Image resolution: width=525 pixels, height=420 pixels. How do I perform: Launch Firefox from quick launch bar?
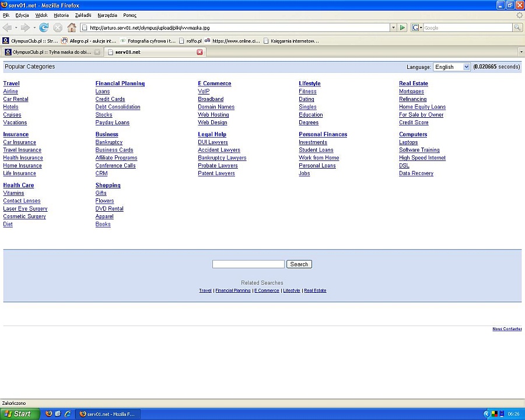(49, 414)
